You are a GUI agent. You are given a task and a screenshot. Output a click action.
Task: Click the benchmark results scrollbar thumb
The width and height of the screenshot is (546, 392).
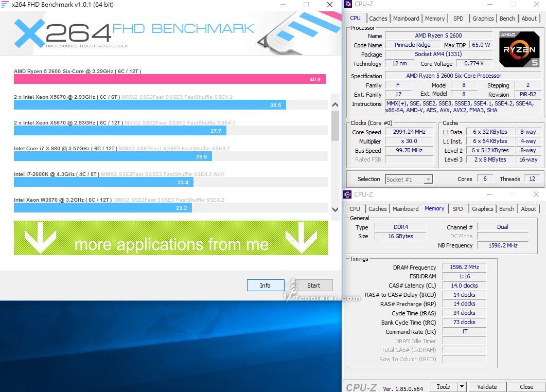coord(335,126)
